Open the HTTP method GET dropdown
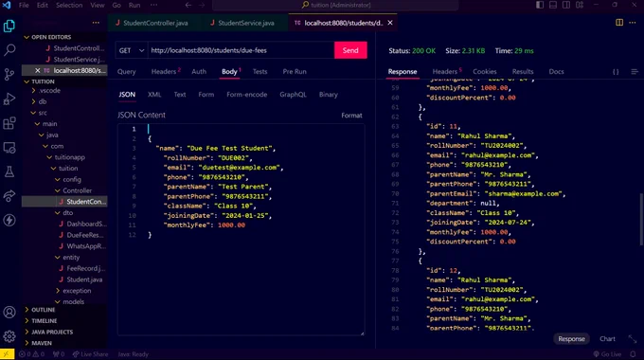Image resolution: width=644 pixels, height=360 pixels. [132, 50]
